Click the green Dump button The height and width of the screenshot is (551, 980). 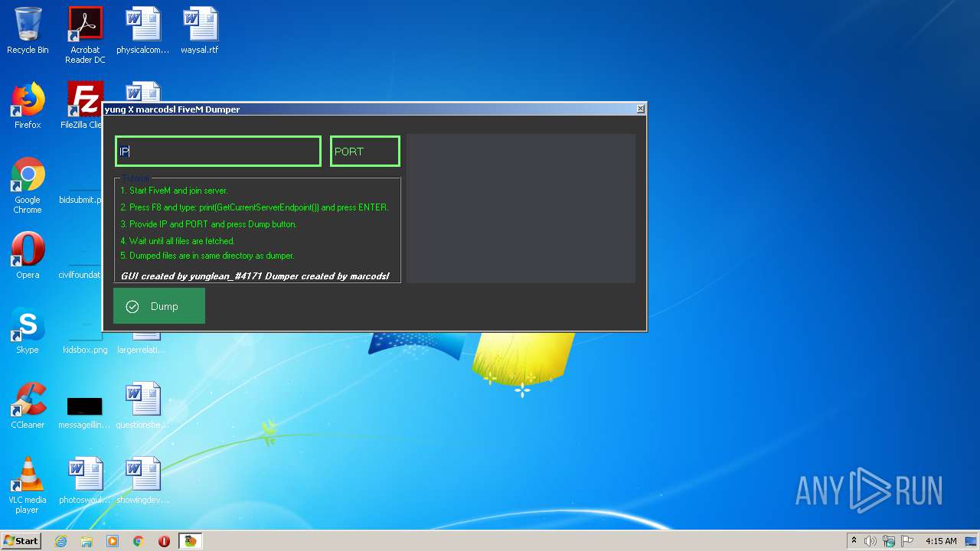tap(159, 306)
